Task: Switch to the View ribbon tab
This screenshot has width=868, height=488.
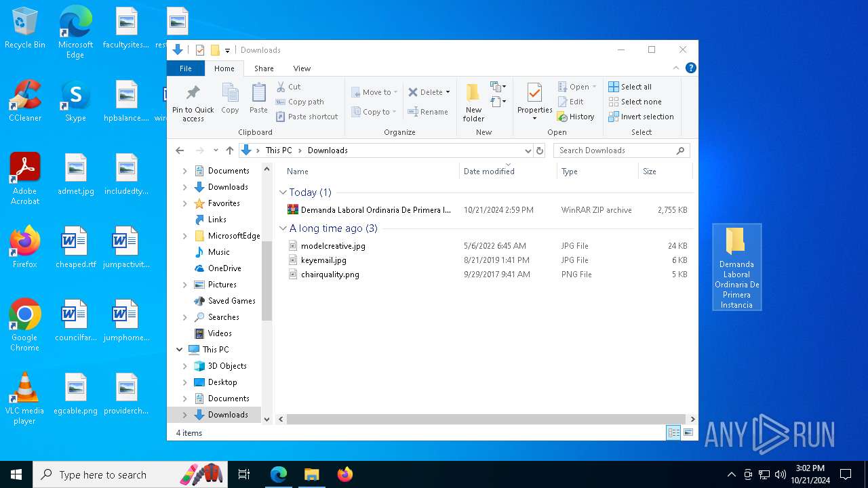Action: point(302,68)
